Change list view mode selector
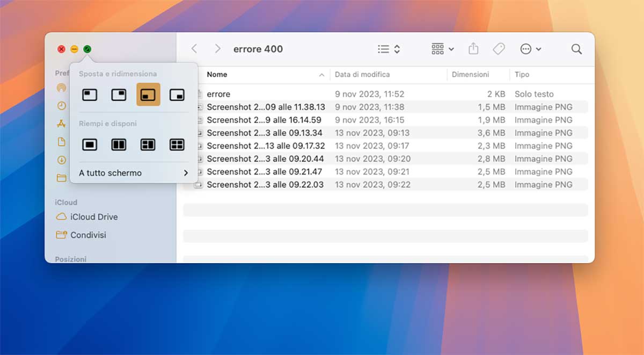The image size is (644, 355). coord(389,49)
